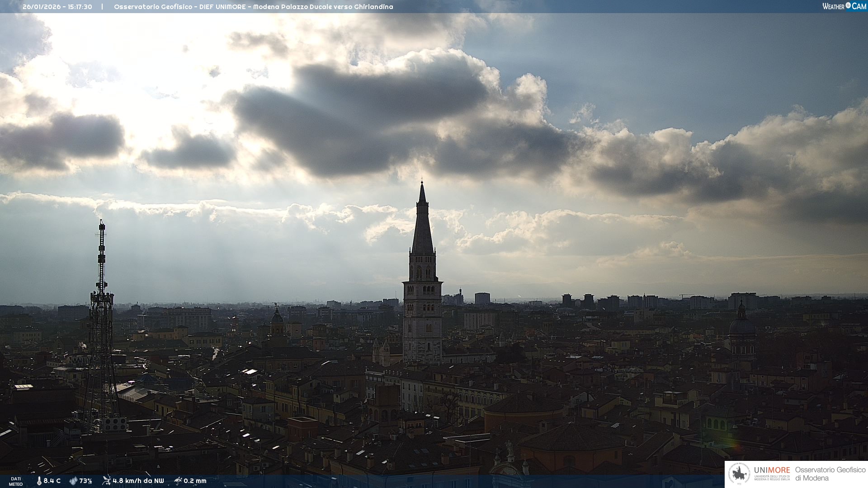Viewport: 868px width, 488px height.
Task: Click the 8.4 C temperature reading
Action: (x=52, y=481)
